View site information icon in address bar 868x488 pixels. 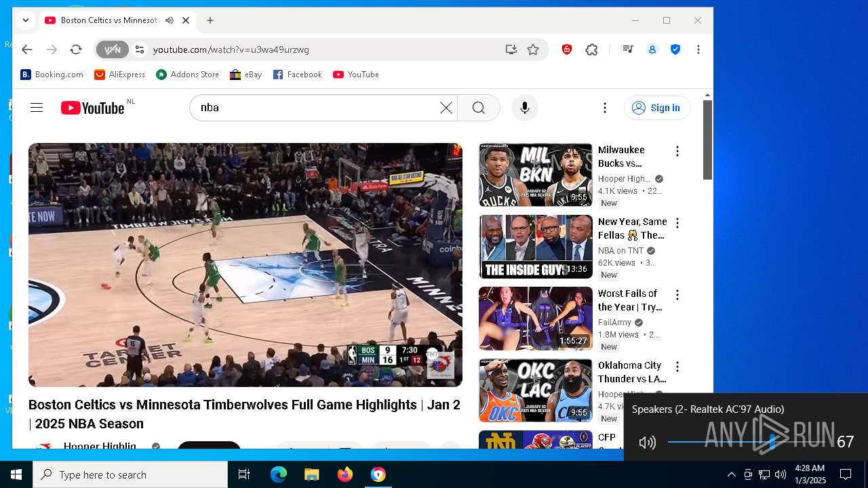[x=140, y=49]
